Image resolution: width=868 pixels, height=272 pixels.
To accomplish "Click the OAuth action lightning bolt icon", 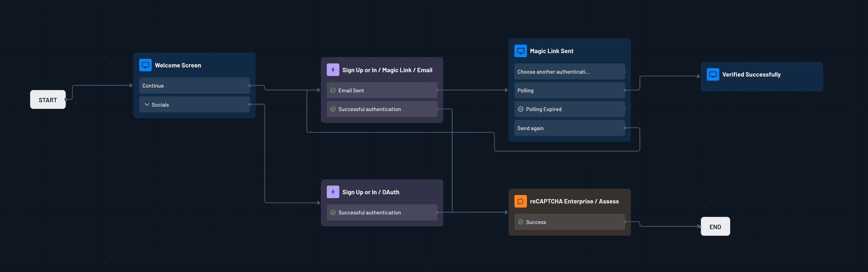I will 333,192.
